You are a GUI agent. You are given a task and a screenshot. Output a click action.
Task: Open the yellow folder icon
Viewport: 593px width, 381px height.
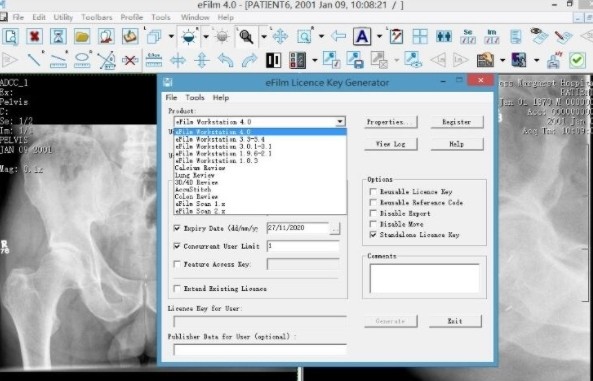(82, 37)
